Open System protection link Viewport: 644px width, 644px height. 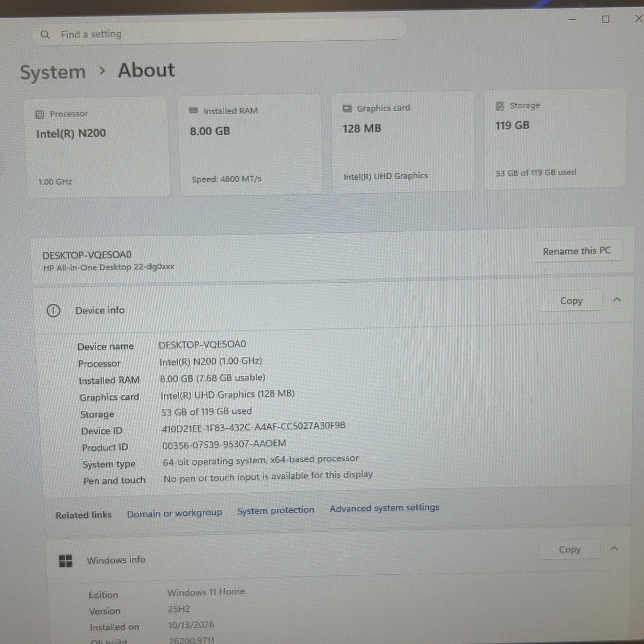[276, 510]
